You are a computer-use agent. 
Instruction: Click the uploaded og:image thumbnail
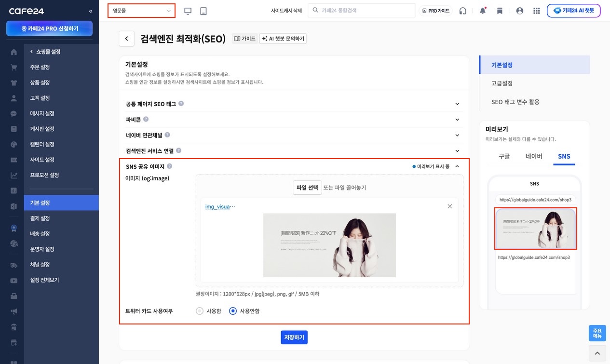point(329,245)
